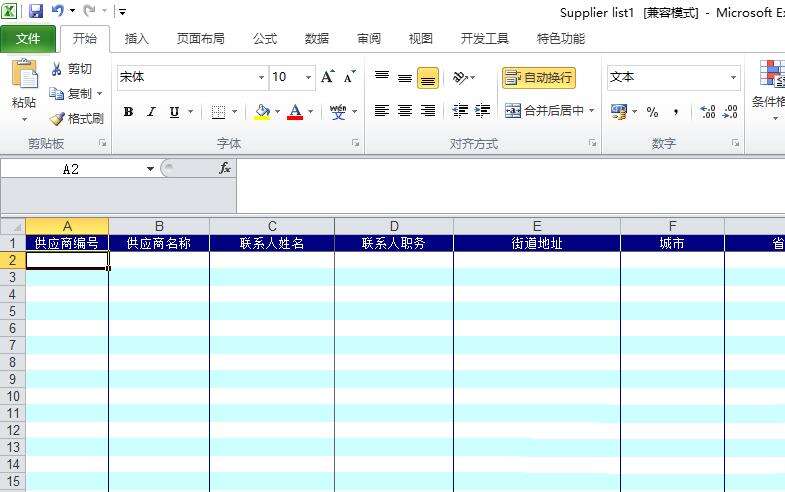
Task: Switch to the Developer (开发工具) tab
Action: [x=485, y=39]
